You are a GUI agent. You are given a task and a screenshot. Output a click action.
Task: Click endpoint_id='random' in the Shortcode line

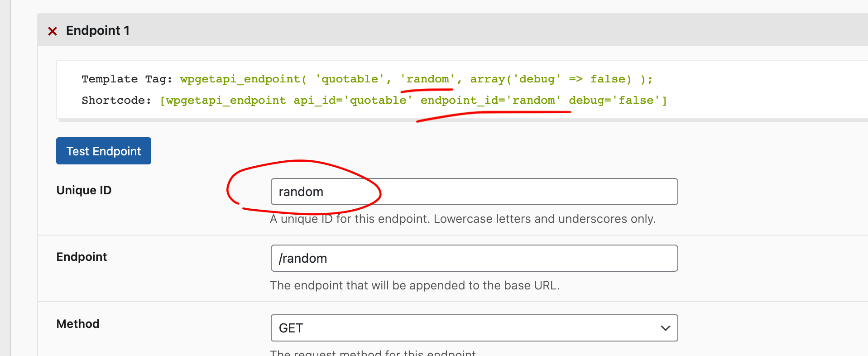click(491, 101)
